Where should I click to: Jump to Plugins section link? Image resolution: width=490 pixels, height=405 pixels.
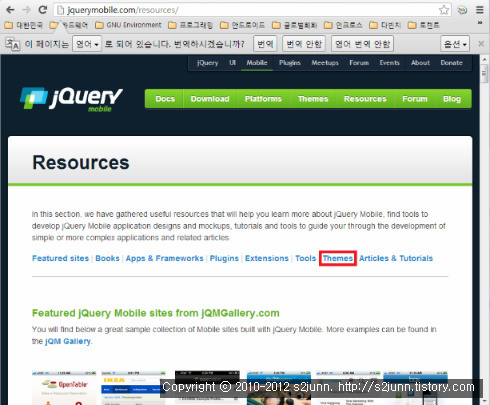tap(224, 258)
